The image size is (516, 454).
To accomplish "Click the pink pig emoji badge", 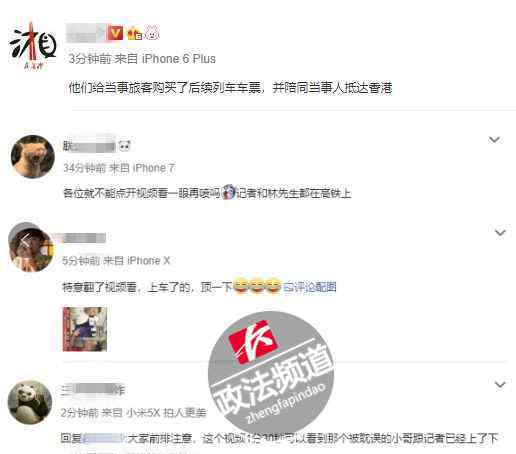I will click(x=152, y=33).
